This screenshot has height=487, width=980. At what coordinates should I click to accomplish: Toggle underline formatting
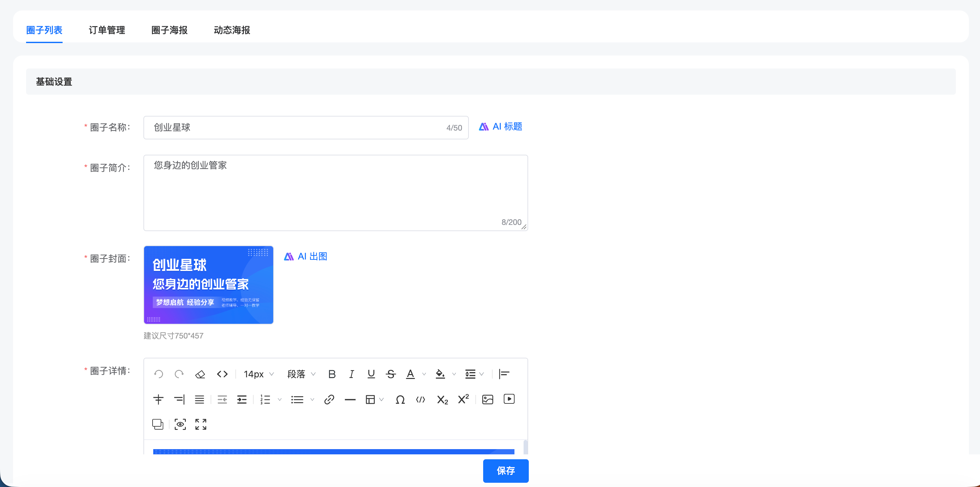[371, 374]
